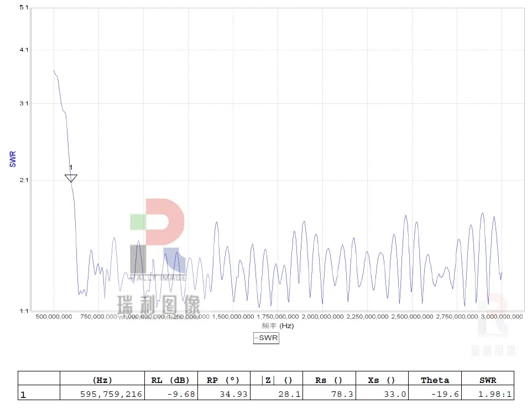Select the 1:1 tick label on the SWR axis
532x409 pixels.
click(24, 311)
